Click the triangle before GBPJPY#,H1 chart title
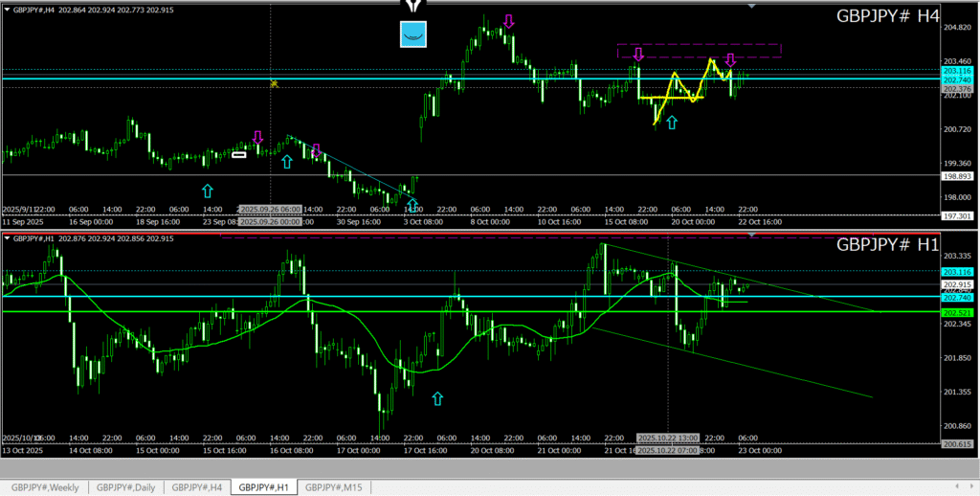Screen dimensions: 980x496 [x=7, y=237]
